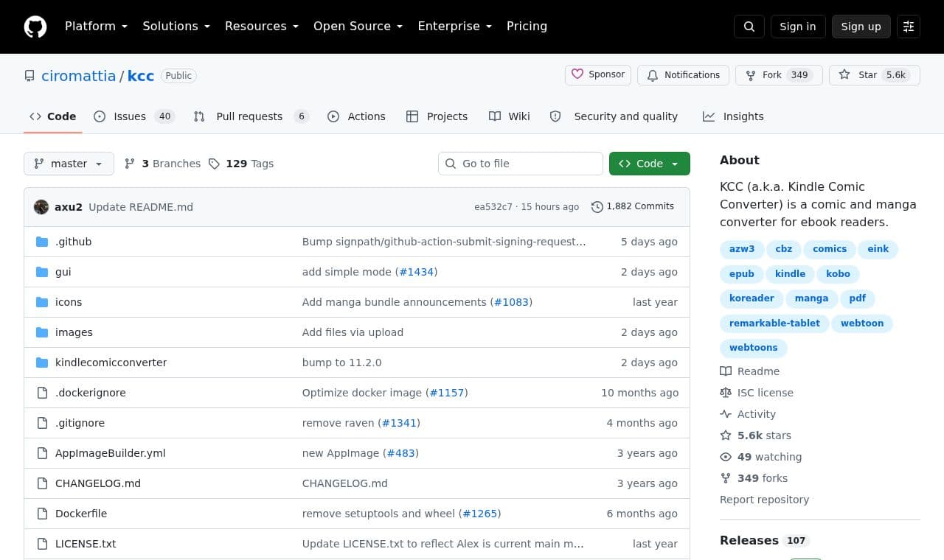This screenshot has height=560, width=944.
Task: Open the Report repository link
Action: coord(764,500)
